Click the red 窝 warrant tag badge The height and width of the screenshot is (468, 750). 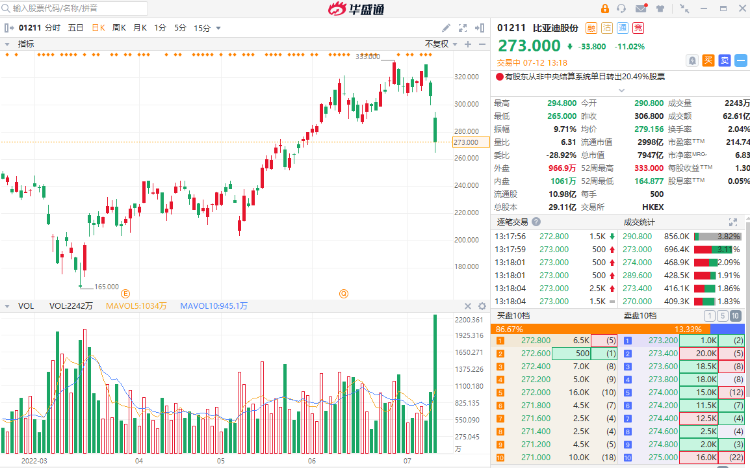pyautogui.click(x=638, y=28)
